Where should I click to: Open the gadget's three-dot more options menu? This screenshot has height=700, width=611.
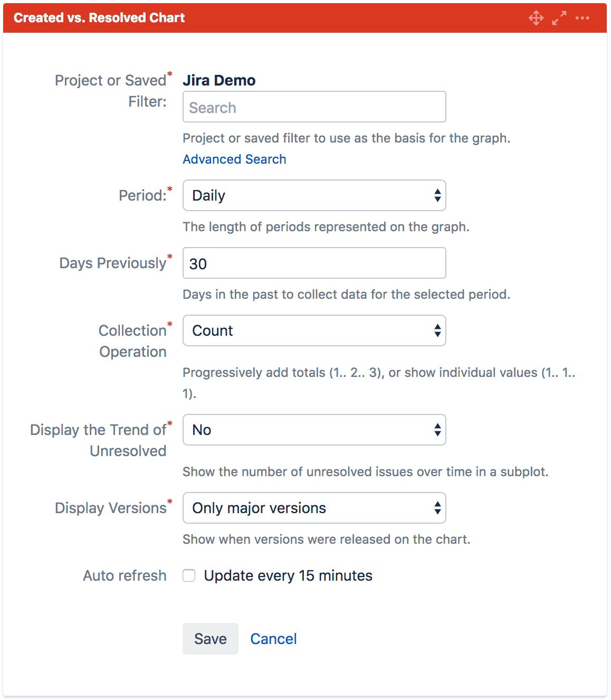click(x=583, y=18)
